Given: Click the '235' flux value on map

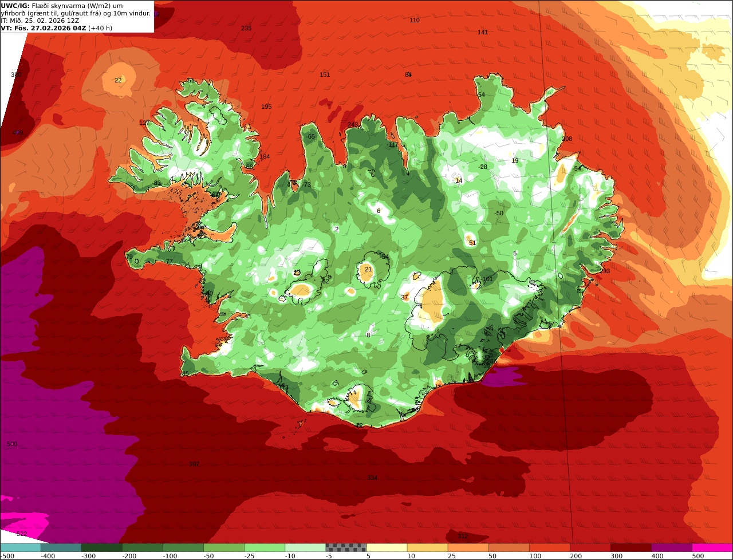Looking at the screenshot, I should (x=246, y=28).
